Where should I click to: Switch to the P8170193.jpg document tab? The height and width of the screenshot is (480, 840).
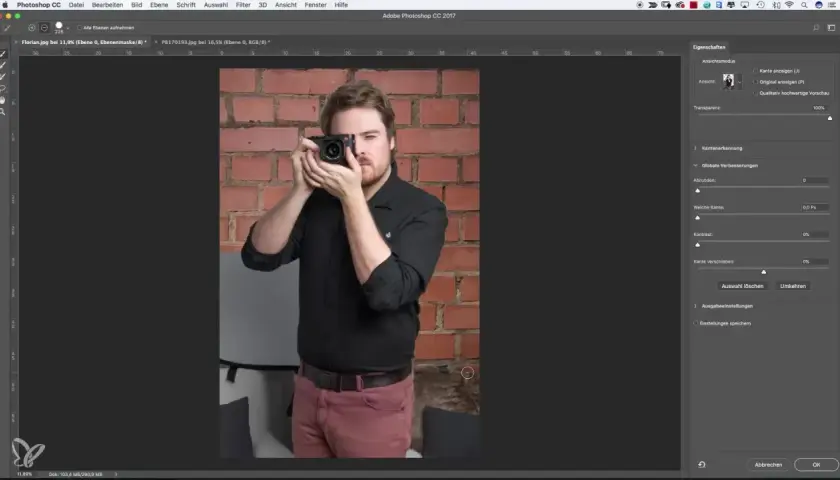point(215,42)
